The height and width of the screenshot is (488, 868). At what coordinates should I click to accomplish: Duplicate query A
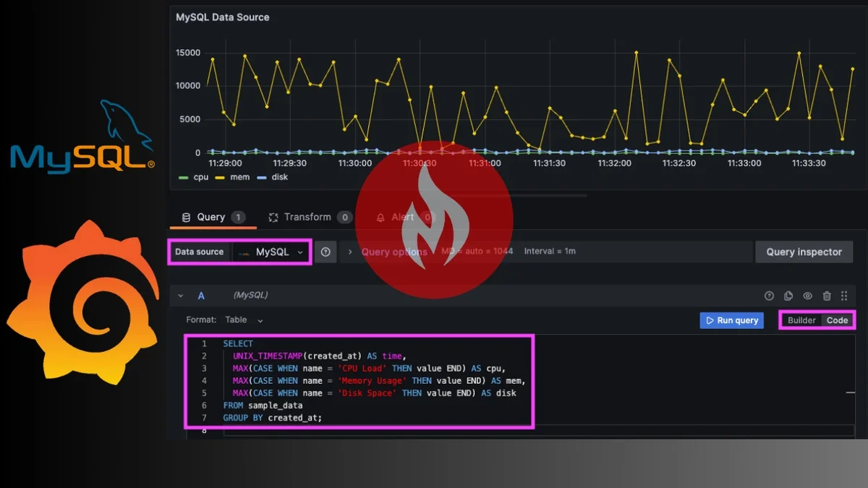click(x=788, y=296)
